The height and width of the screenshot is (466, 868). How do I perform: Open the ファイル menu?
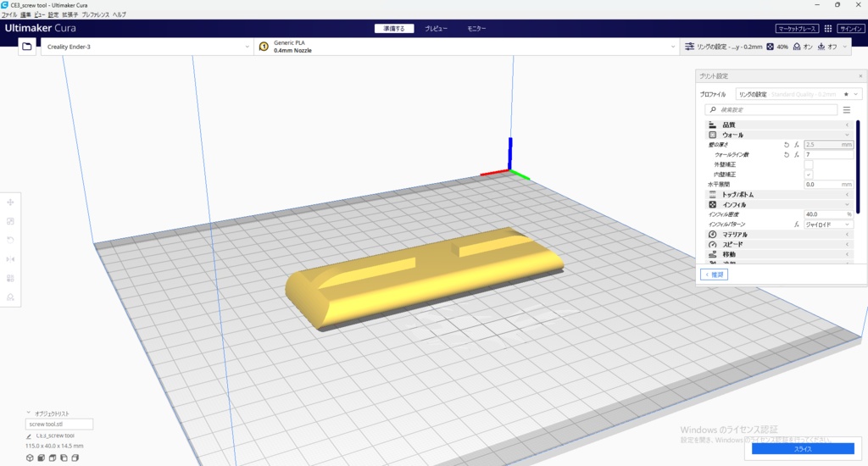[x=9, y=15]
